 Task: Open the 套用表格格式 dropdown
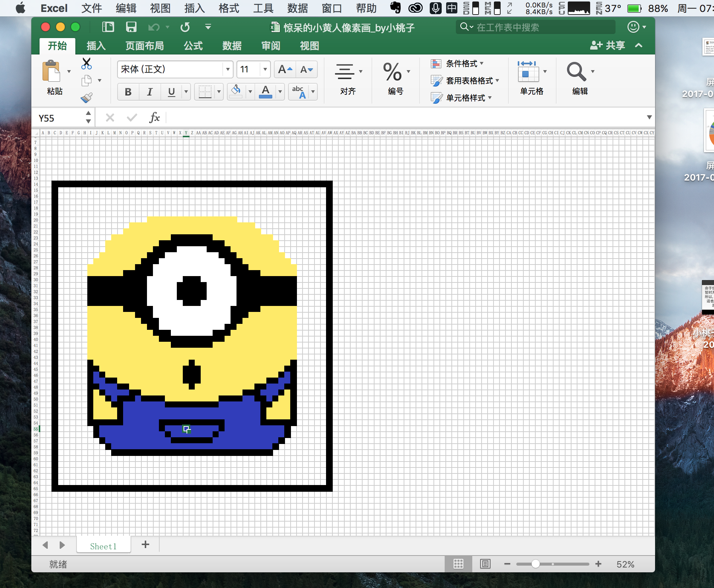coord(465,81)
